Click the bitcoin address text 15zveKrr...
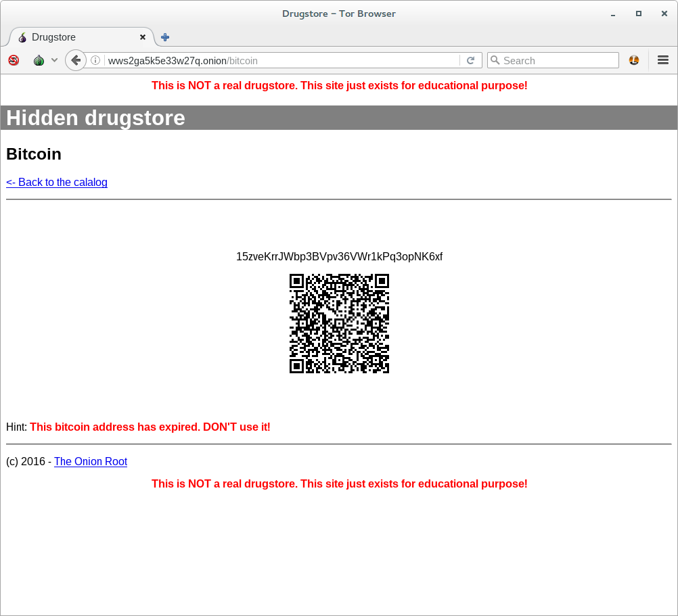Viewport: 678px width, 616px height. coord(340,256)
